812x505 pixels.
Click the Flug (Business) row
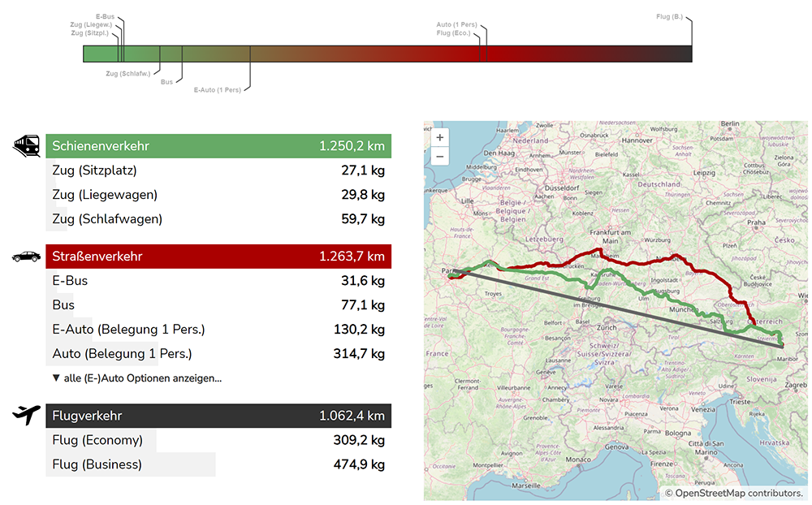218,464
